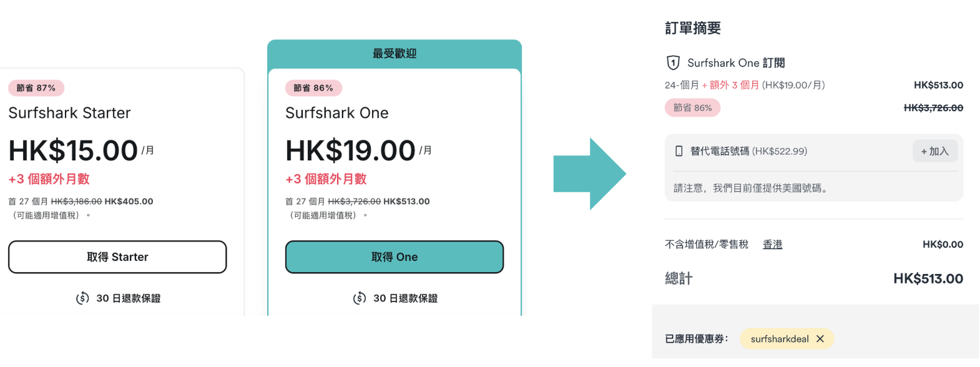Select the 最受歡迎 banner header

pos(394,54)
